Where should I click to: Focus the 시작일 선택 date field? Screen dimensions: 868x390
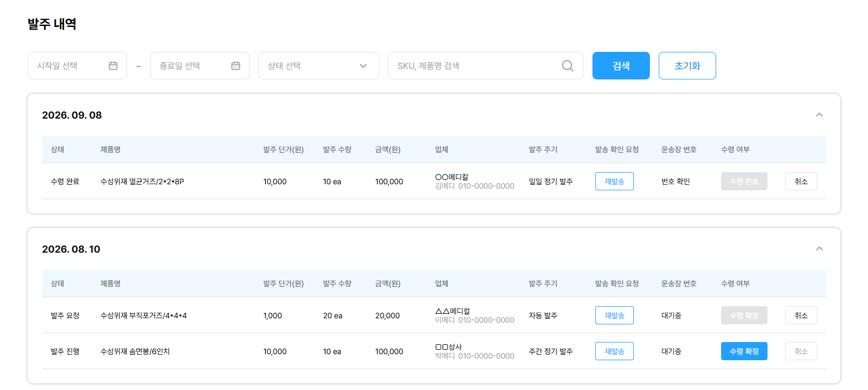pyautogui.click(x=77, y=66)
